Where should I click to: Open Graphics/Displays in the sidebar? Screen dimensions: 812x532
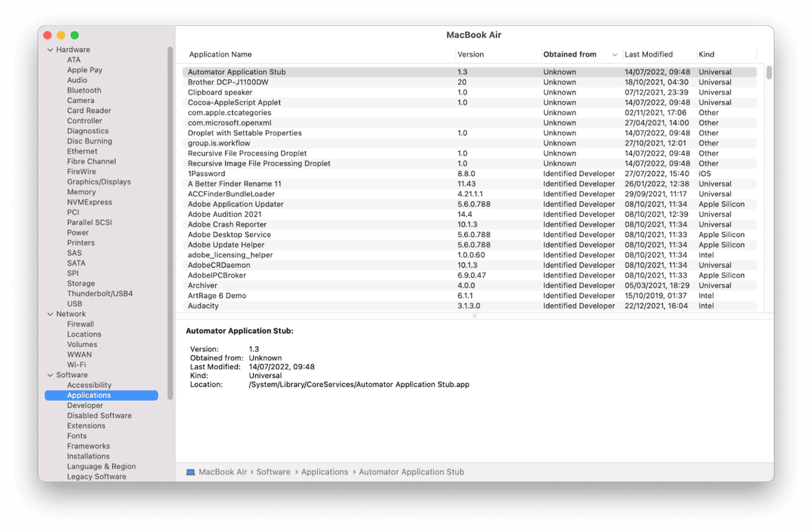coord(99,182)
